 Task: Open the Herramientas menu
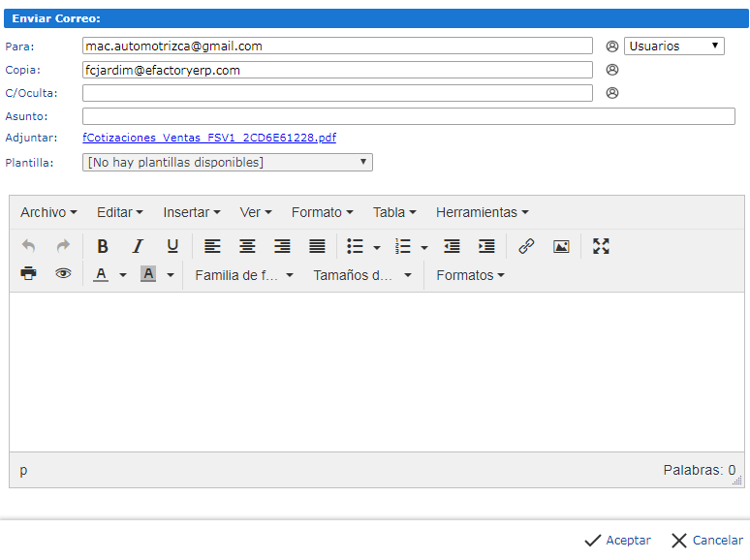482,212
